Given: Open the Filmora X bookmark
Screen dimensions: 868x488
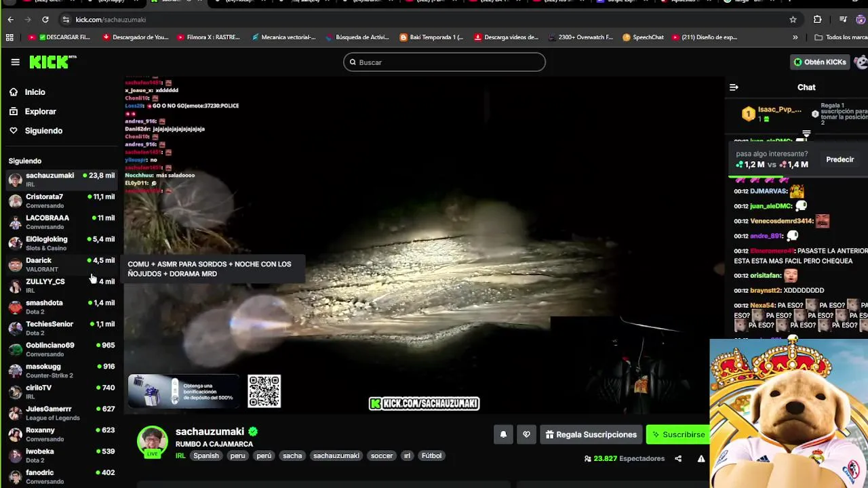Looking at the screenshot, I should [x=209, y=37].
